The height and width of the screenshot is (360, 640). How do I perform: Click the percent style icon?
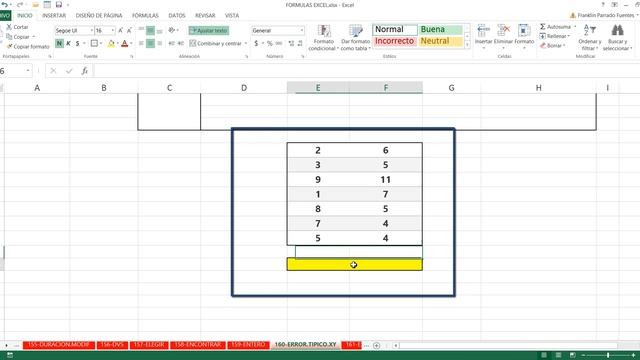pyautogui.click(x=269, y=43)
